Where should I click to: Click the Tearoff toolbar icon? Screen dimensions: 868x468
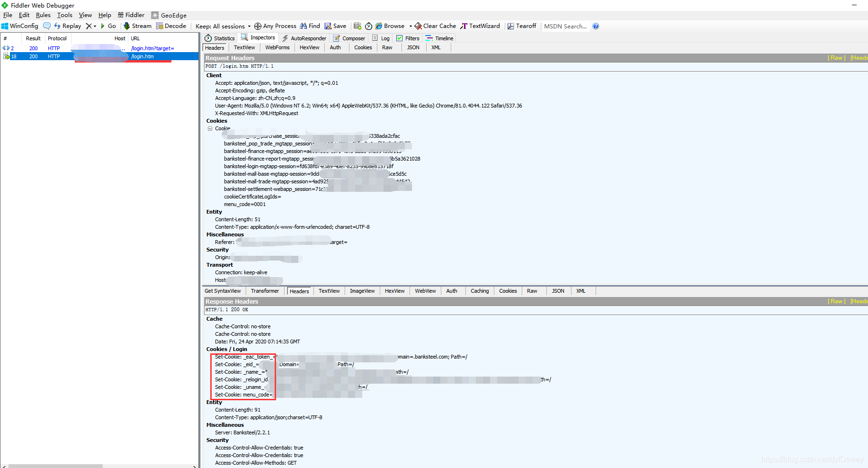click(x=510, y=26)
